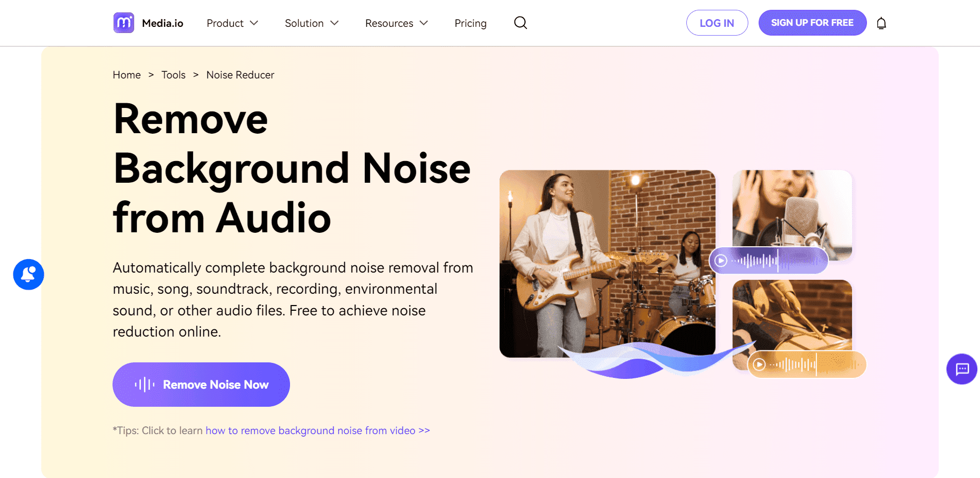Expand the Product dropdown menu
Screen dimensions: 980x478
232,23
